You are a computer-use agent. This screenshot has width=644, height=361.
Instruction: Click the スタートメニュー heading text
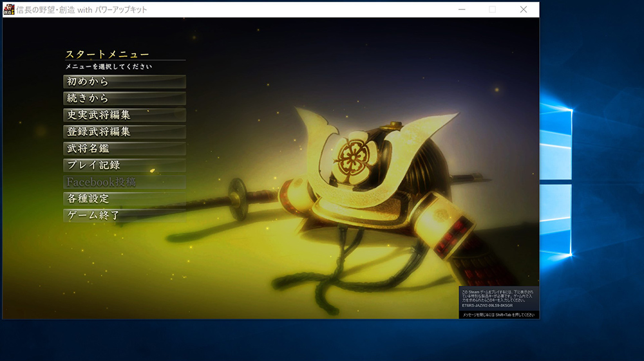(x=107, y=54)
